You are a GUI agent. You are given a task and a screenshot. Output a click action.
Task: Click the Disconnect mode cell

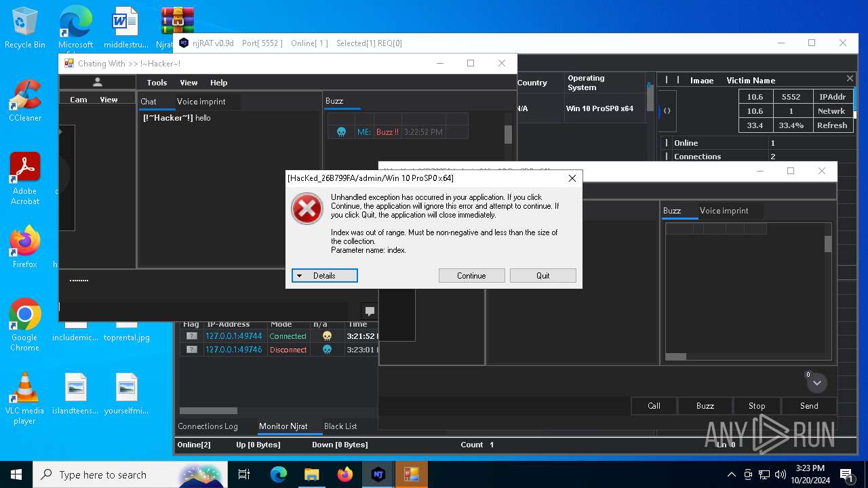click(x=288, y=350)
